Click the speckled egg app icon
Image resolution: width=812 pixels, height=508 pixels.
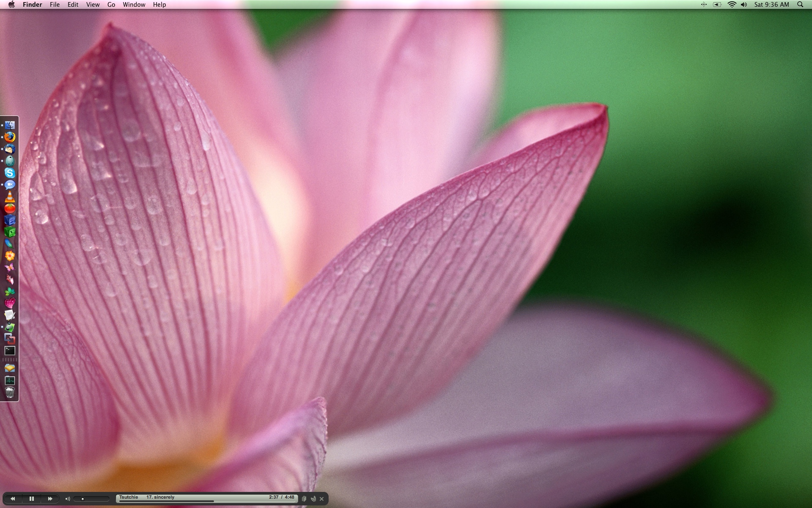(10, 161)
